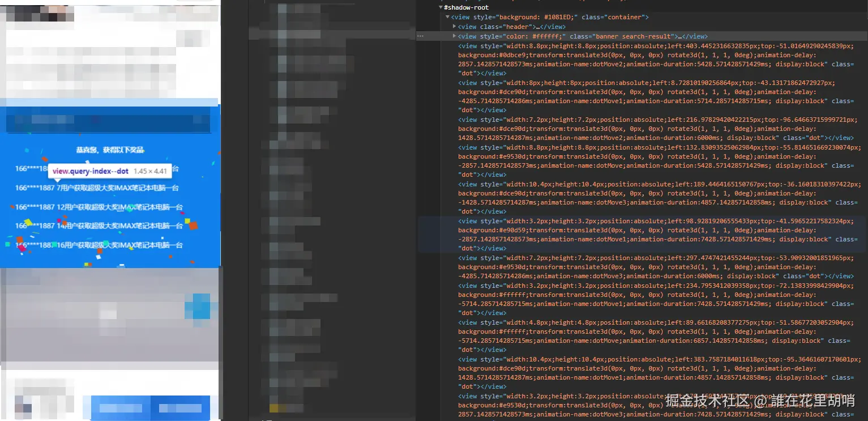Collapse the #shadow-root node
The height and width of the screenshot is (421, 868).
pyautogui.click(x=441, y=8)
